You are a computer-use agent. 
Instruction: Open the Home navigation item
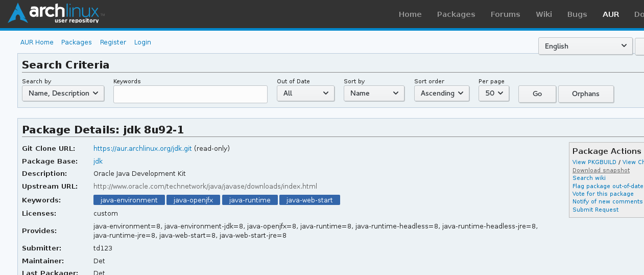(410, 14)
